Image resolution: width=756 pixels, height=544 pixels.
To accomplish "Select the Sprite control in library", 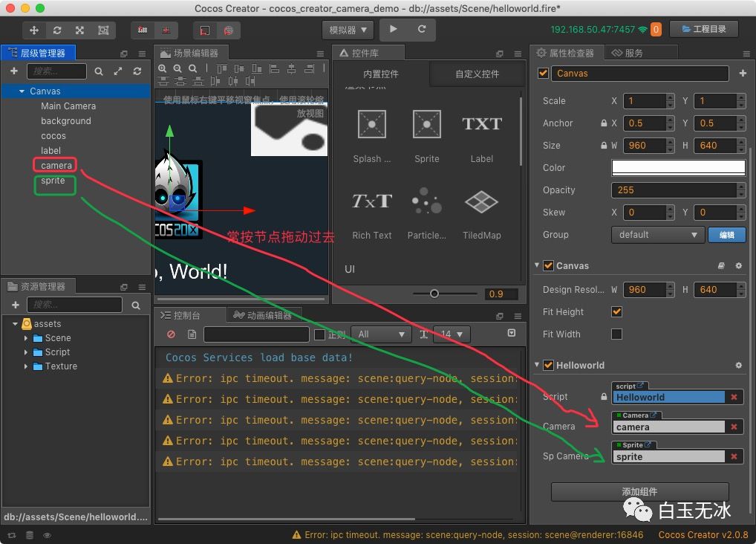I will [x=427, y=124].
